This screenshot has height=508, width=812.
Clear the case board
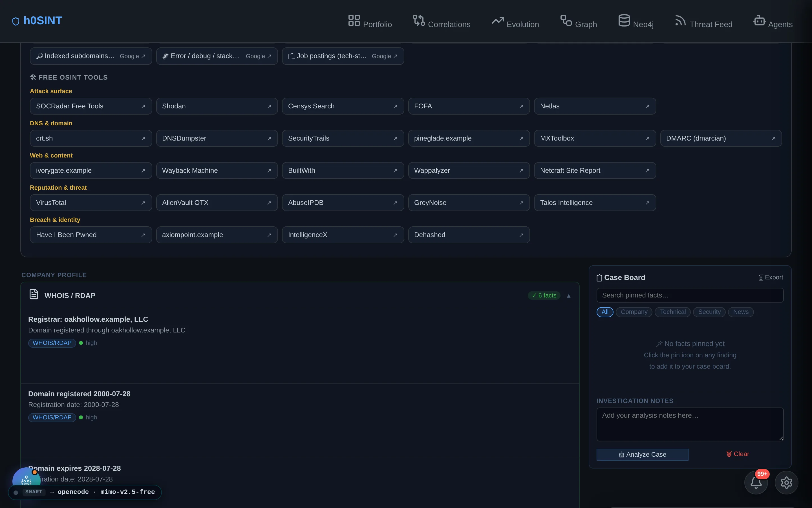[738, 454]
